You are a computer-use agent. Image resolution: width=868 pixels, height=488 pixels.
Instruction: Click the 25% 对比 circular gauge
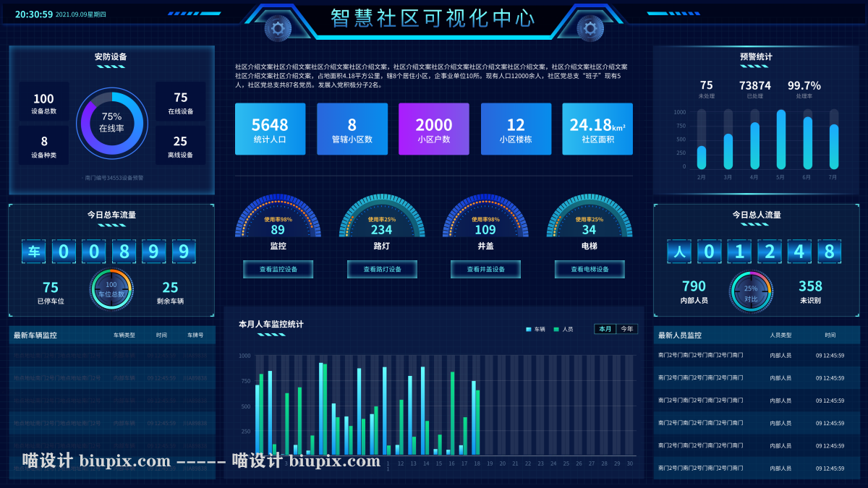tap(751, 292)
